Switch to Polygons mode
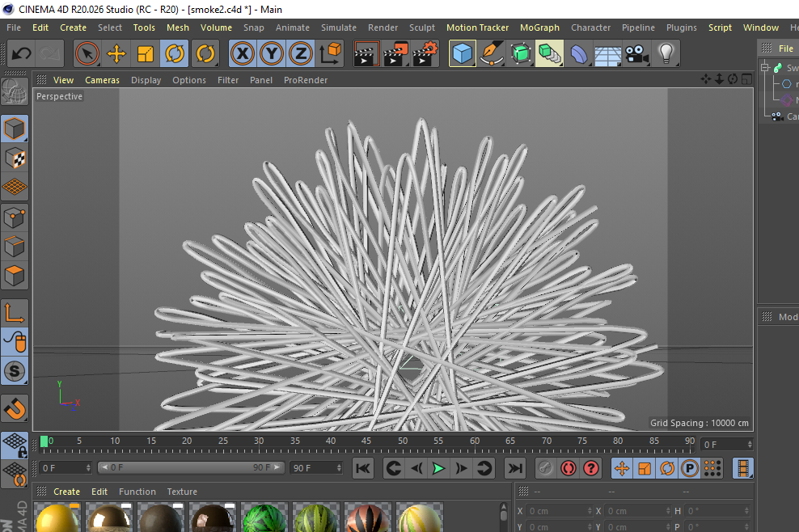 point(15,277)
